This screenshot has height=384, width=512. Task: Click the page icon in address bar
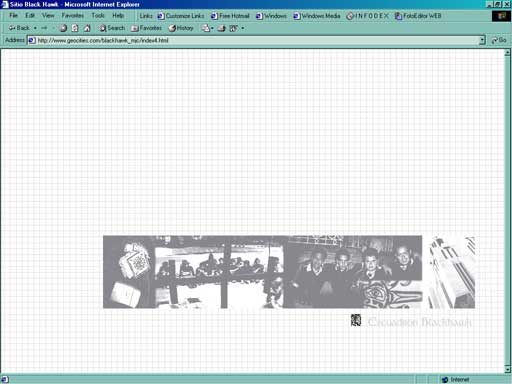point(32,40)
